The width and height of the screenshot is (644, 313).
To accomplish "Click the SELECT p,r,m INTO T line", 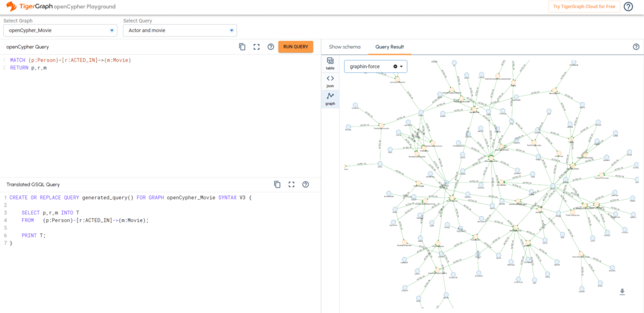I will pyautogui.click(x=50, y=213).
